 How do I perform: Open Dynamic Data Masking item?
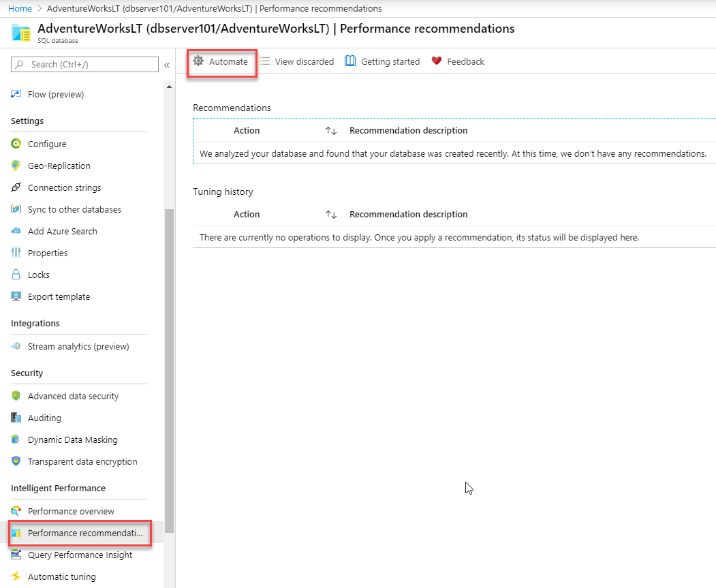pyautogui.click(x=73, y=439)
